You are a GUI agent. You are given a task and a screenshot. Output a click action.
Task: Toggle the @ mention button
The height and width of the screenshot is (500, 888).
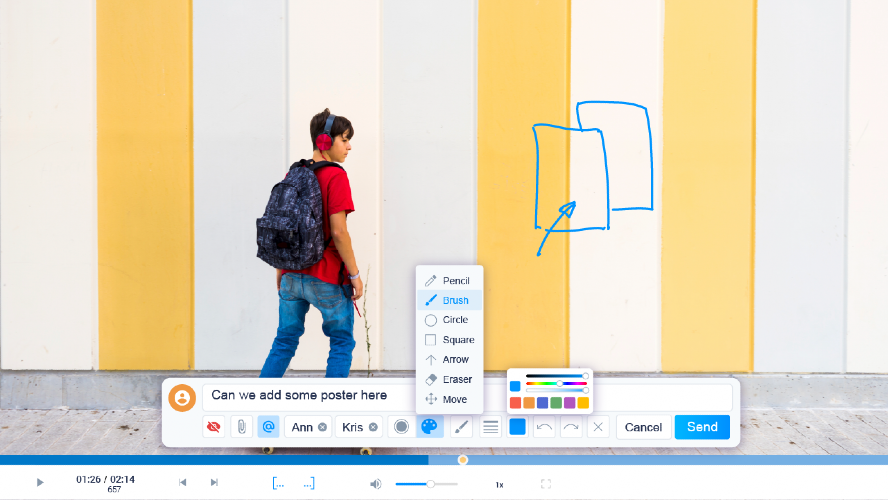point(268,427)
